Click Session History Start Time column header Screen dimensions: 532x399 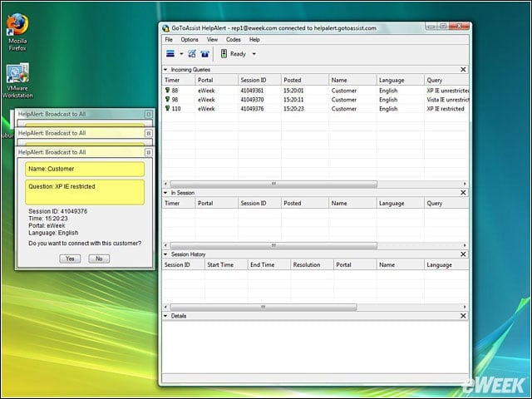(x=226, y=264)
